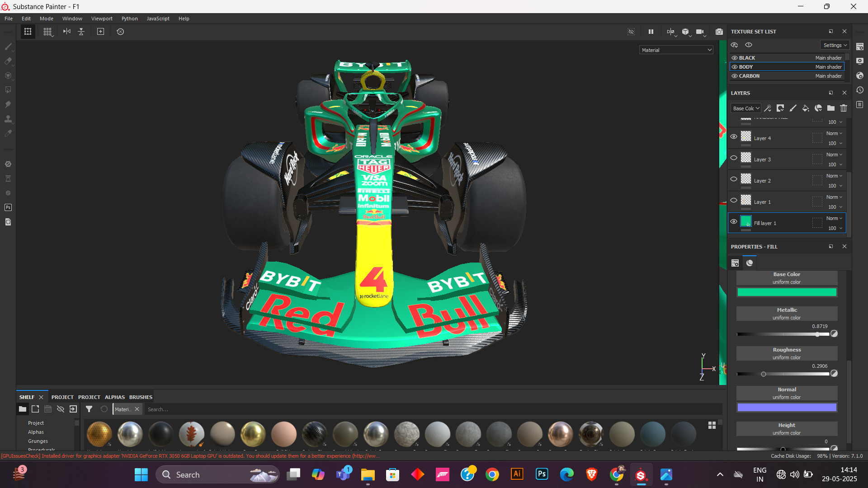Select the Eraser tool

pos(8,61)
